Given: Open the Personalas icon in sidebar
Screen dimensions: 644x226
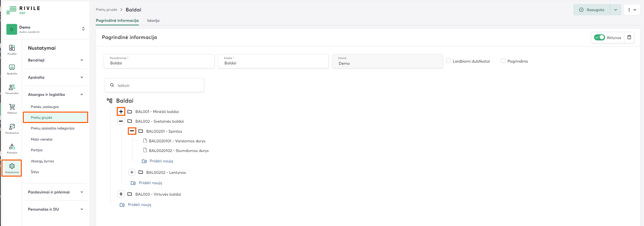Looking at the screenshot, I should [x=12, y=89].
